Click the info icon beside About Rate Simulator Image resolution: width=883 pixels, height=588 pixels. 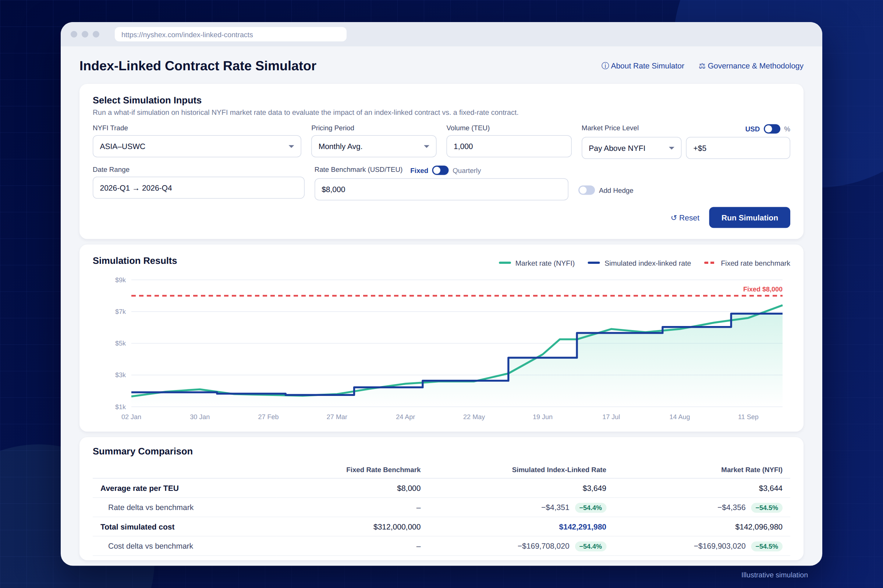[x=605, y=66]
